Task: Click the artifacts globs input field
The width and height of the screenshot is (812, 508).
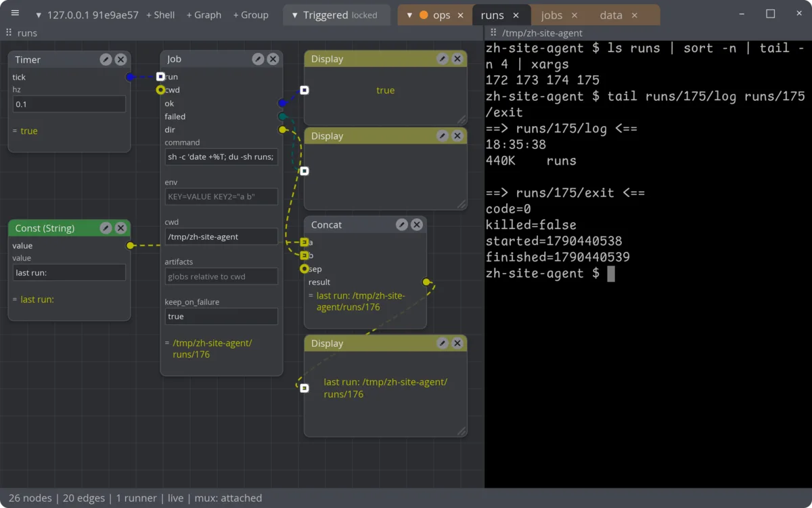Action: (221, 276)
